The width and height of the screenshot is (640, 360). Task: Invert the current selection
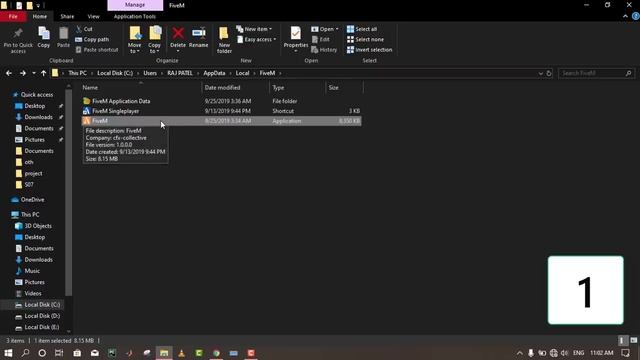369,49
